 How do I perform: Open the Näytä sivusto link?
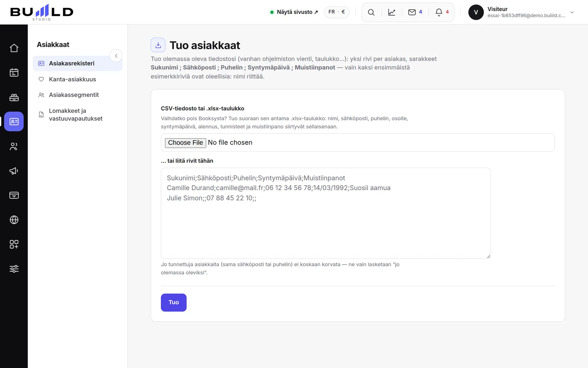click(294, 12)
